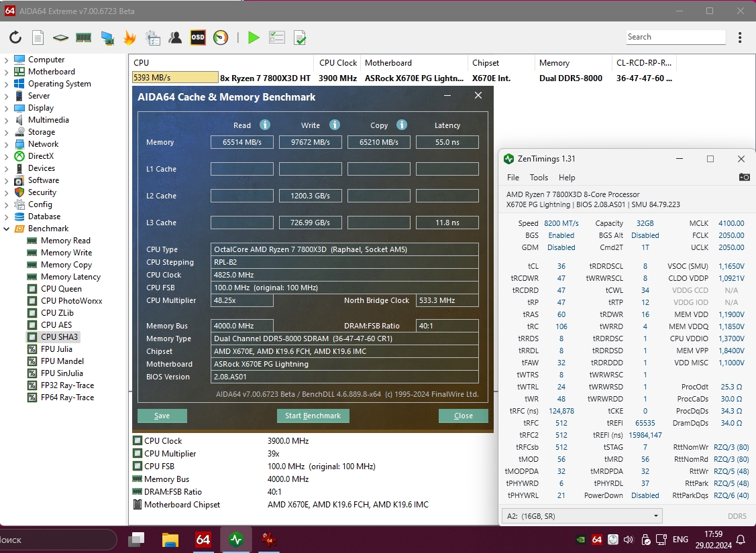The height and width of the screenshot is (553, 756).
Task: Click the Results checklist toolbar icon
Action: point(277,38)
